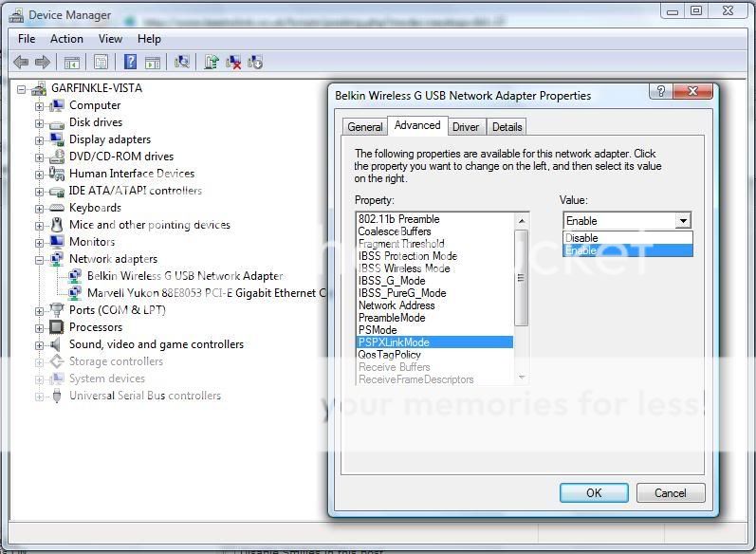Click the Marvell Yukon Ethernet adapter icon
Image resolution: width=756 pixels, height=554 pixels.
(x=75, y=293)
